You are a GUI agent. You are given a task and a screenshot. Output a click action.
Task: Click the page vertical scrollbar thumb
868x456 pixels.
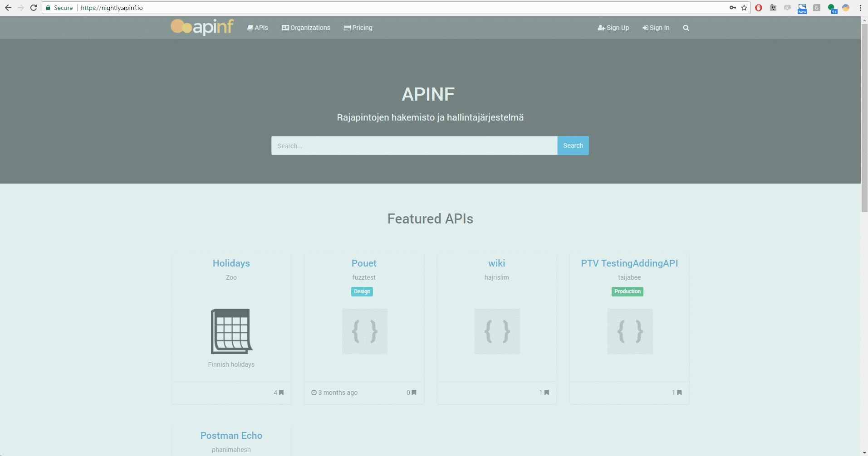pos(864,117)
